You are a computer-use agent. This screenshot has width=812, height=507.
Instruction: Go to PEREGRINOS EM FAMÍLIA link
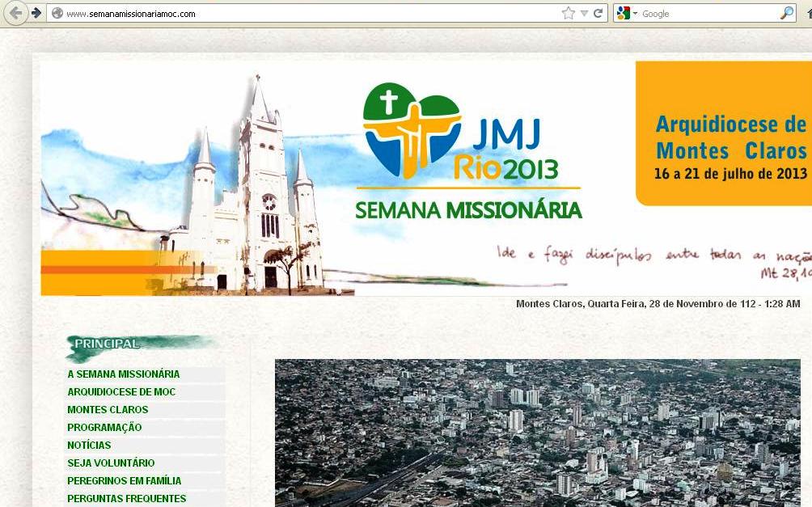pos(125,480)
